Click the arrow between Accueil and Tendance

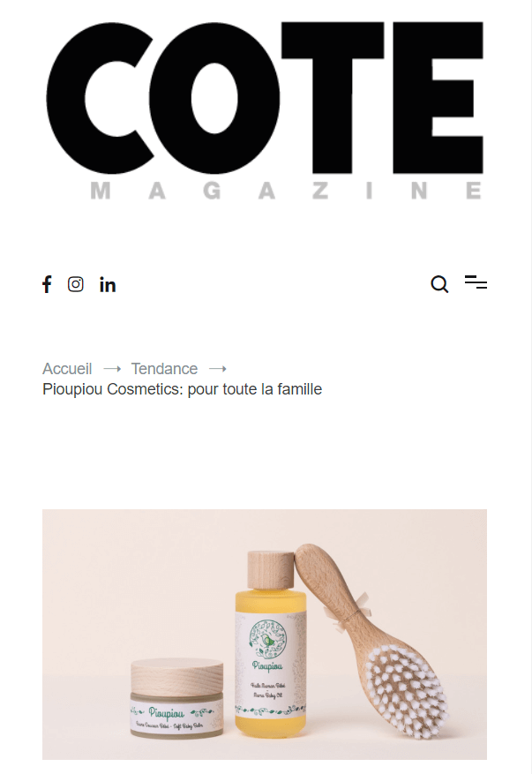tap(112, 369)
